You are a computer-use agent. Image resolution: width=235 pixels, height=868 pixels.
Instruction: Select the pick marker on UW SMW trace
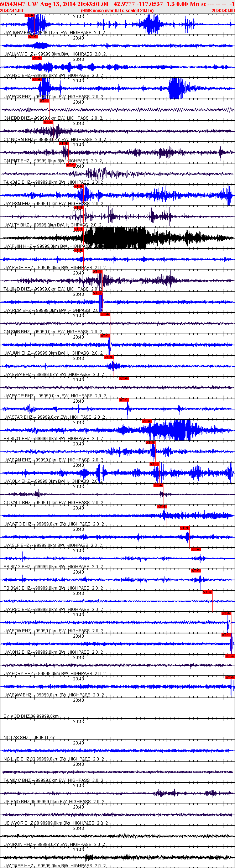[230, 678]
